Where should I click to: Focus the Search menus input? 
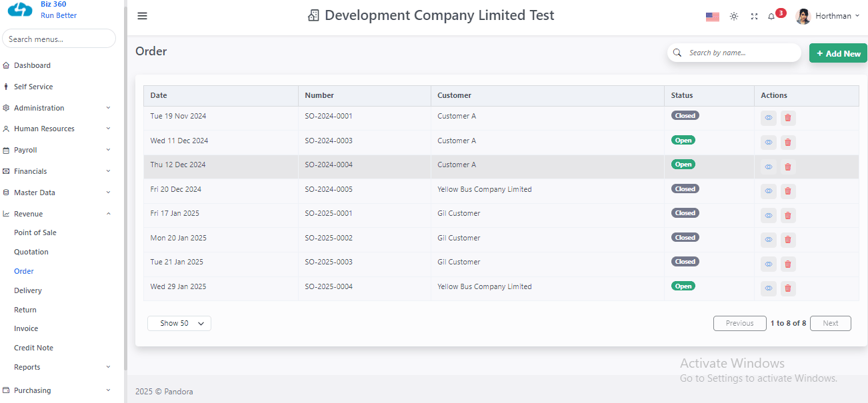point(59,39)
